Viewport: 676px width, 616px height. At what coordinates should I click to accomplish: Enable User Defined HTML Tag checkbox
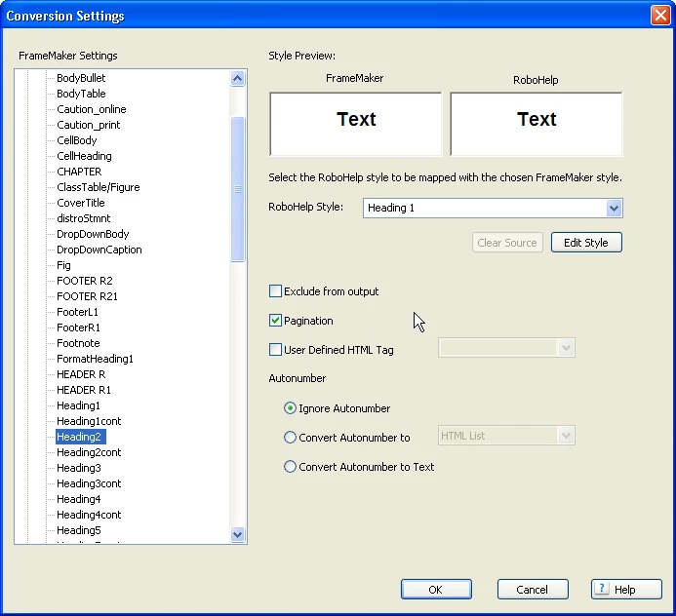[275, 349]
